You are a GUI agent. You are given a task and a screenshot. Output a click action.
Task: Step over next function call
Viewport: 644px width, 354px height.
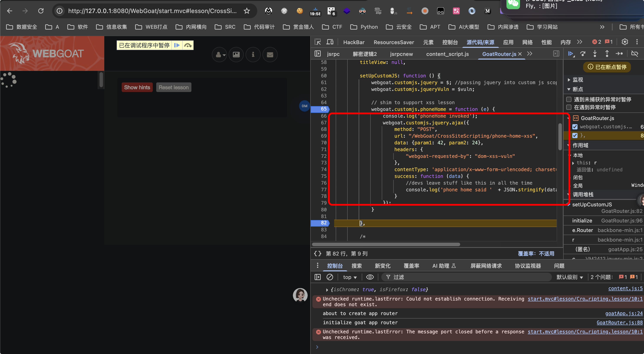[x=583, y=53]
